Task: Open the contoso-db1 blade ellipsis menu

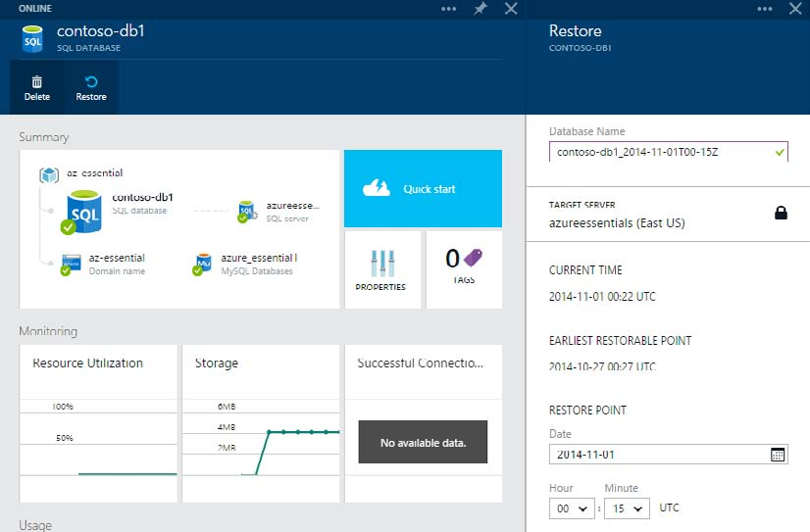Action: pos(449,9)
